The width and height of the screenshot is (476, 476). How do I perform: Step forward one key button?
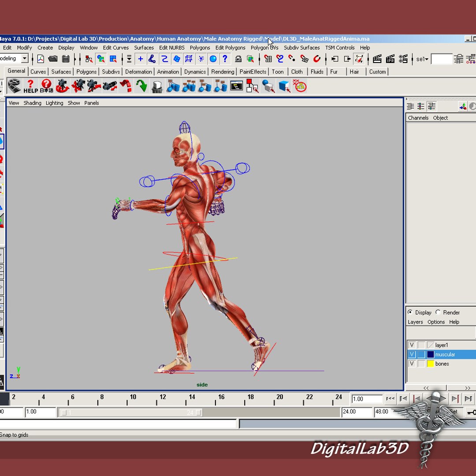coord(455,398)
